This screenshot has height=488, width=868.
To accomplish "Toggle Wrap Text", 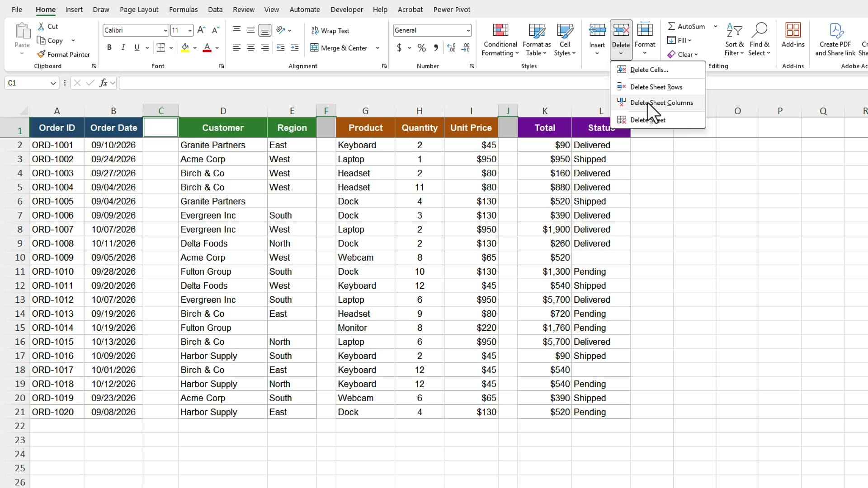I will pyautogui.click(x=330, y=31).
